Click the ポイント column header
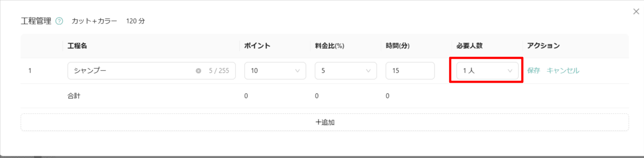 pos(257,46)
